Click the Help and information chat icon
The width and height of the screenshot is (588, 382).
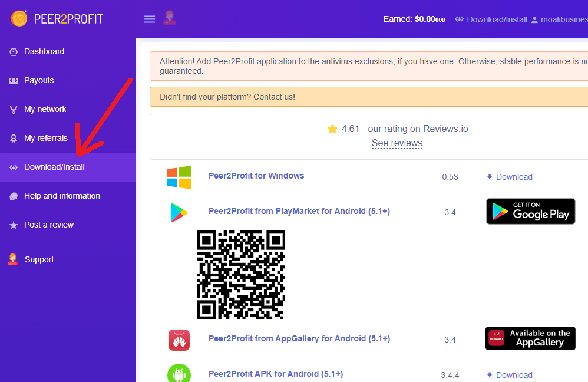(x=14, y=196)
